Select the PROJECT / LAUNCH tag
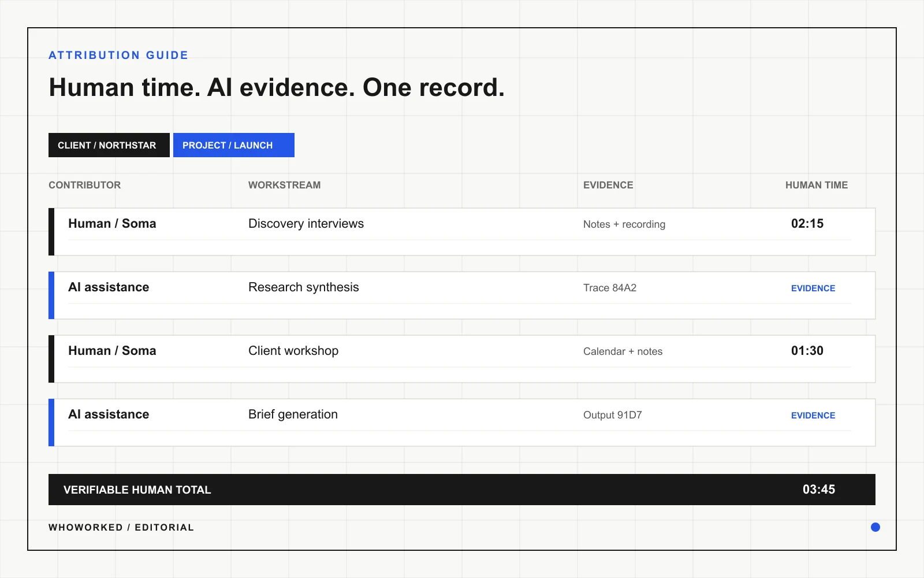Image resolution: width=924 pixels, height=578 pixels. click(x=234, y=145)
